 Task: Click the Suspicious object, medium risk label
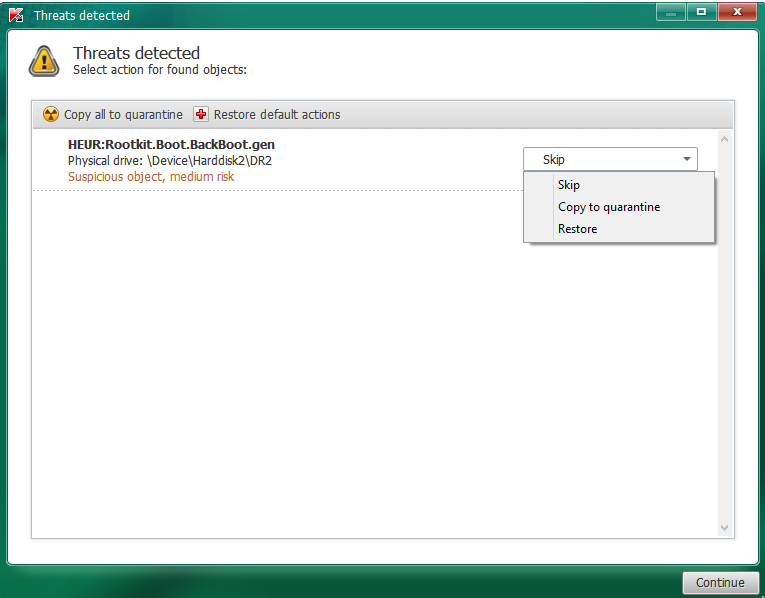(151, 177)
